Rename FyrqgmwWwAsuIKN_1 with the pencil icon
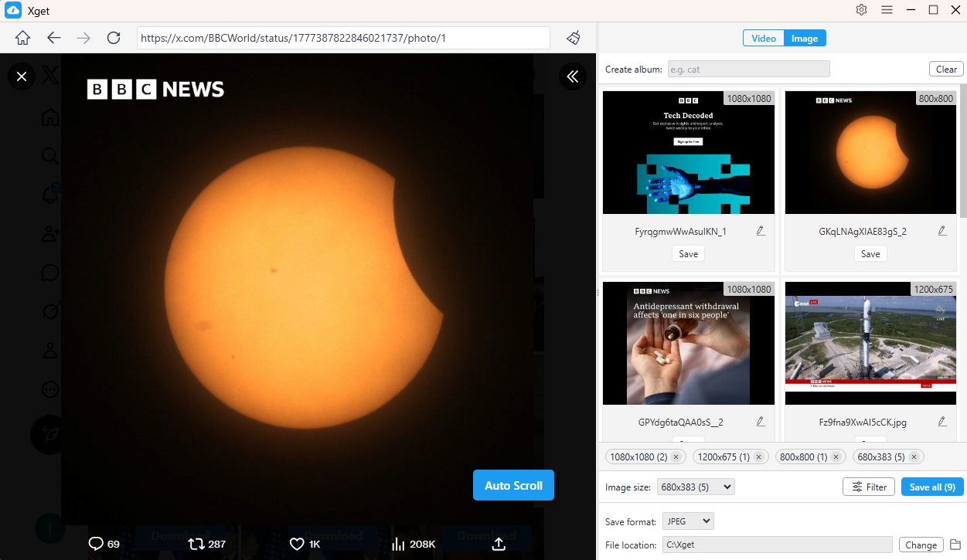 [761, 231]
